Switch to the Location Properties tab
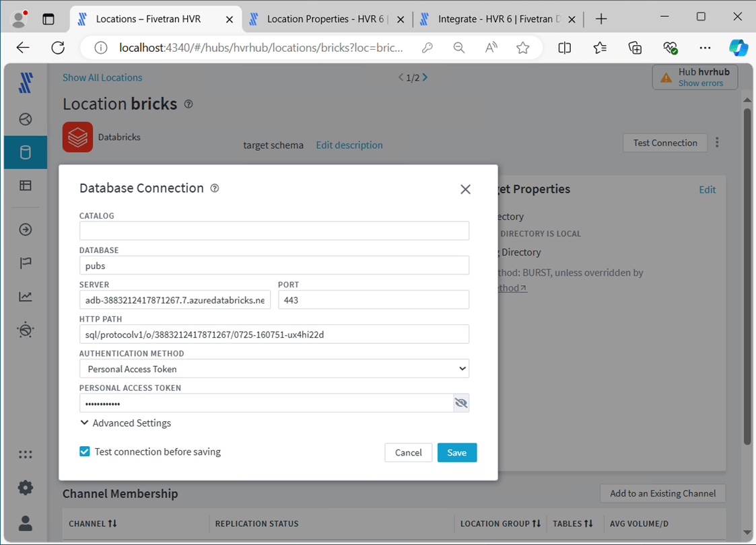Viewport: 756px width, 545px height. pyautogui.click(x=326, y=19)
